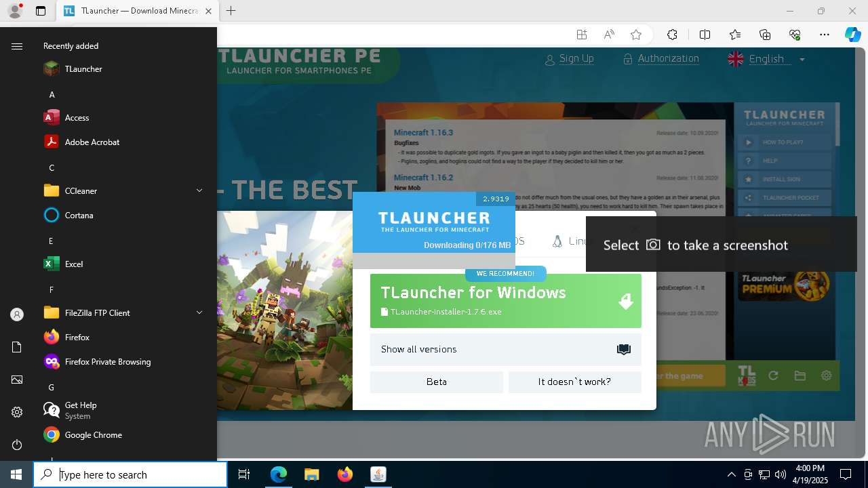Open Edge Settings and more menu
Viewport: 868px width, 488px height.
click(825, 35)
